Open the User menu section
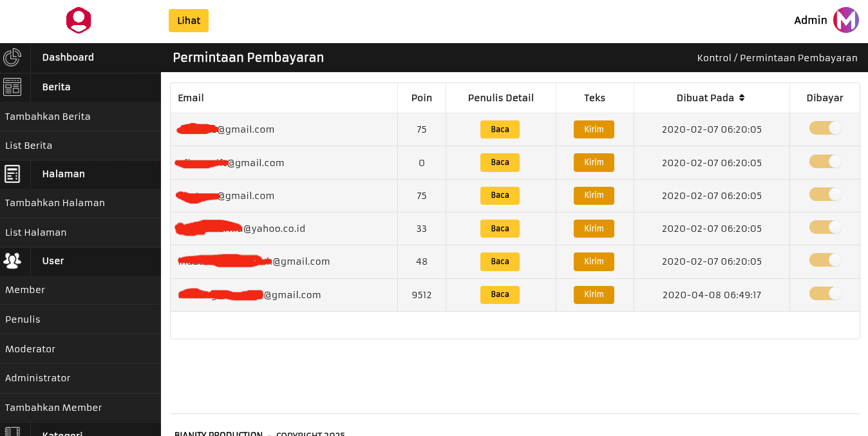The width and height of the screenshot is (868, 436). pos(53,261)
